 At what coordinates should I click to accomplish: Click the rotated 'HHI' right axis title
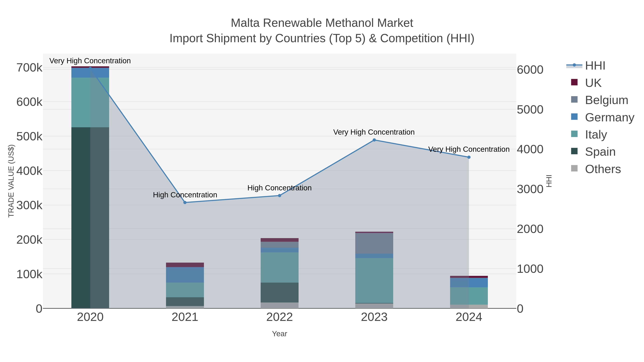[x=549, y=181]
